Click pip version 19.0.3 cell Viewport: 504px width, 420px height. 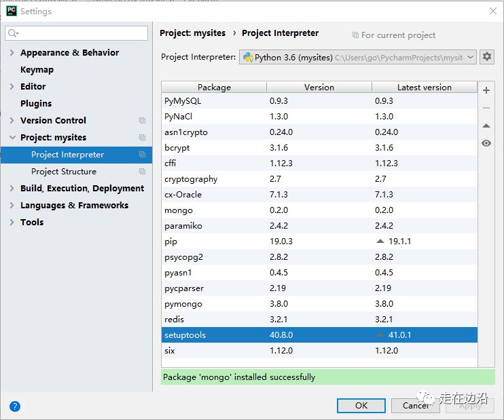pyautogui.click(x=281, y=241)
